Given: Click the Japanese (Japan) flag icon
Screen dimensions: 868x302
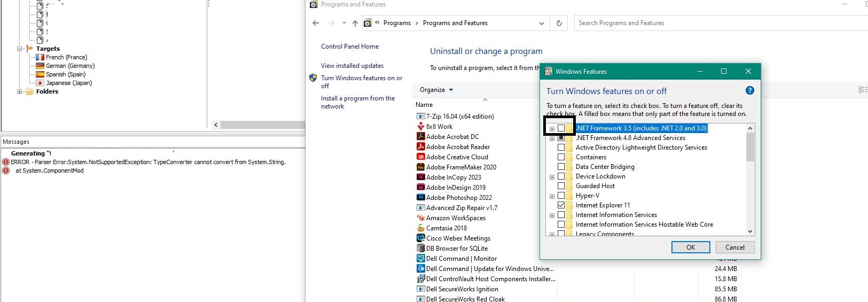Looking at the screenshot, I should pyautogui.click(x=40, y=83).
